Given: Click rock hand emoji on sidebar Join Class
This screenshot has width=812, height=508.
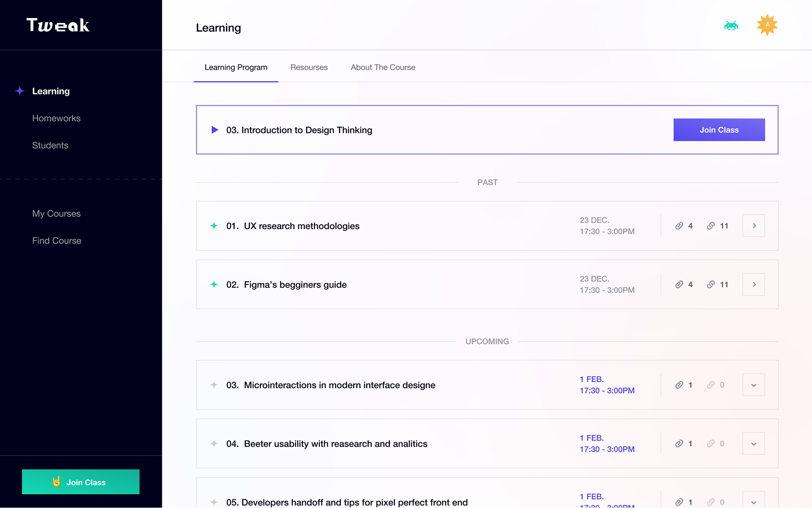Looking at the screenshot, I should (56, 482).
